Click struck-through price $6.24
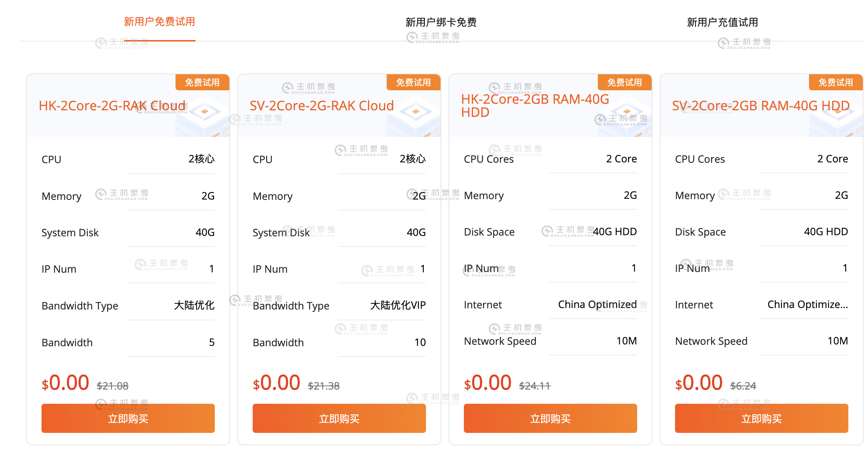The width and height of the screenshot is (868, 450). 743,386
